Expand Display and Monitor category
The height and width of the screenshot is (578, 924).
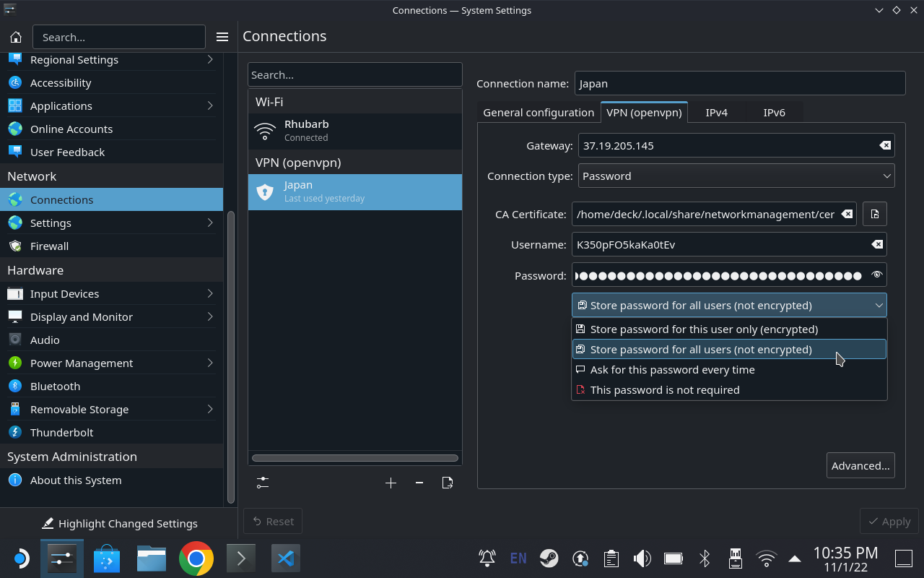[210, 316]
